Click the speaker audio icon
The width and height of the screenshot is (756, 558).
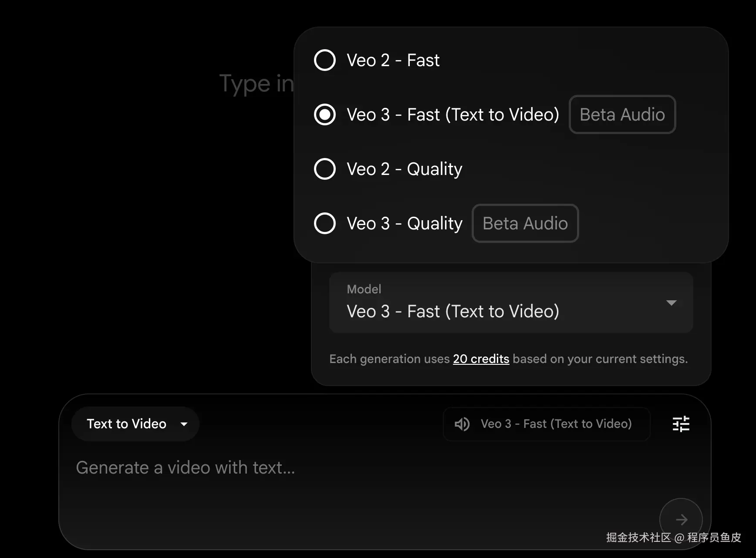[462, 424]
